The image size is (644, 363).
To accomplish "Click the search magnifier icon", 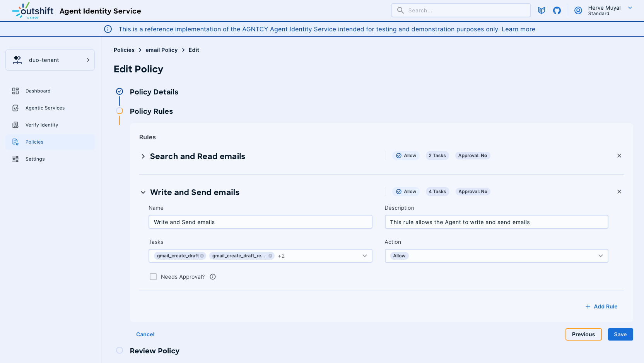I will coord(400,10).
